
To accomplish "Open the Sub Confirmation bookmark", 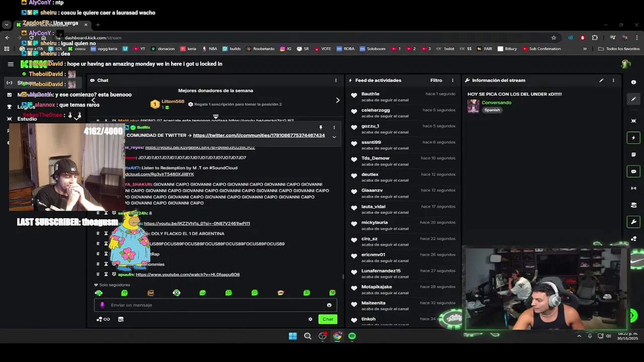I will point(541,49).
